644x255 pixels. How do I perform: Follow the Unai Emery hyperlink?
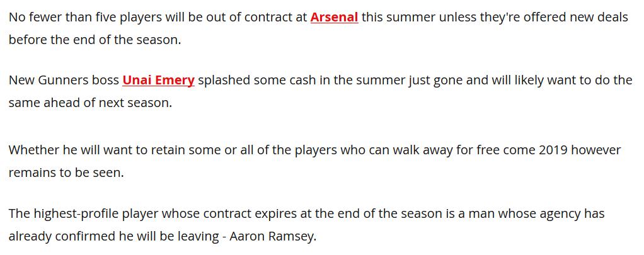pos(158,80)
